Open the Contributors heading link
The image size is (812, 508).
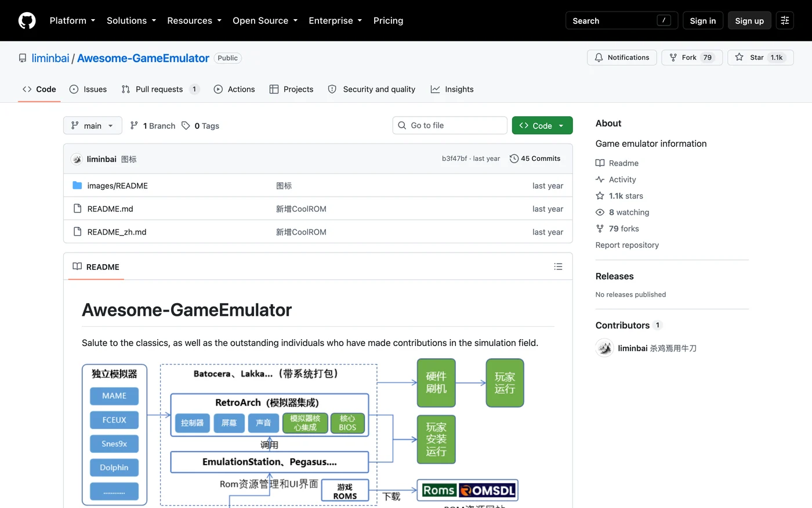629,325
